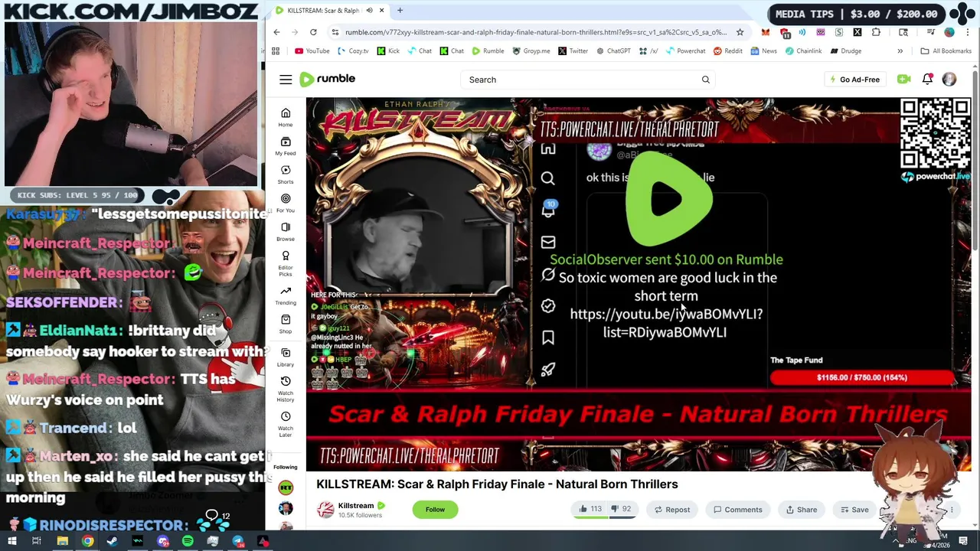Open Task View on the taskbar
This screenshot has width=980, height=551.
pyautogui.click(x=37, y=541)
